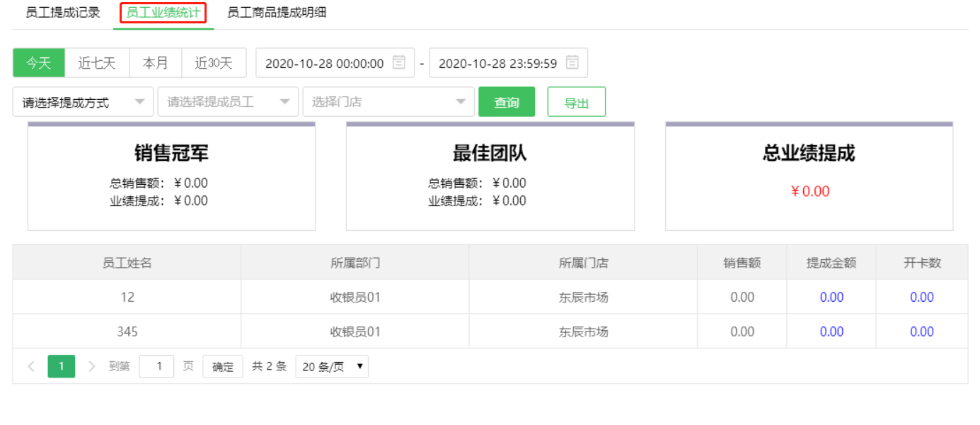This screenshot has width=980, height=425.
Task: Click inside the page number input field
Action: 156,366
